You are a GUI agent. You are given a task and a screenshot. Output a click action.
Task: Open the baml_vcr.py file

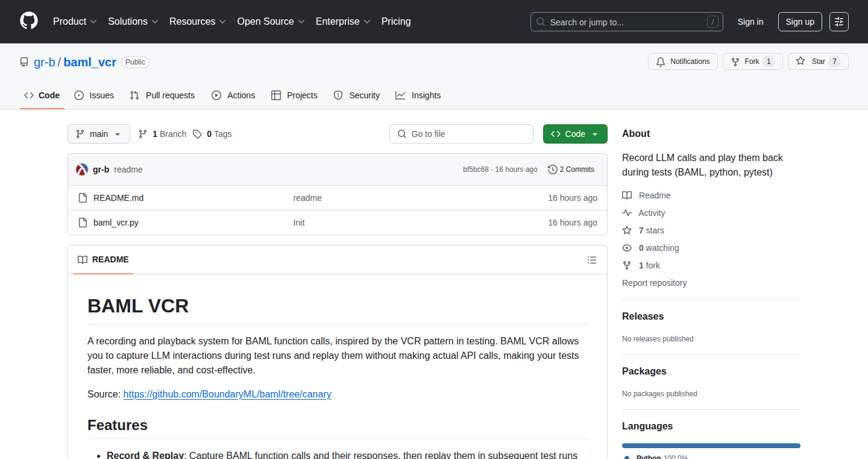116,223
